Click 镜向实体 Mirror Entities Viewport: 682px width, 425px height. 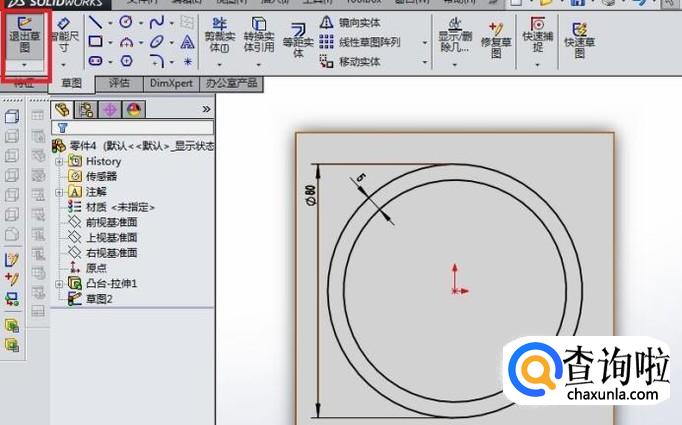pyautogui.click(x=357, y=23)
